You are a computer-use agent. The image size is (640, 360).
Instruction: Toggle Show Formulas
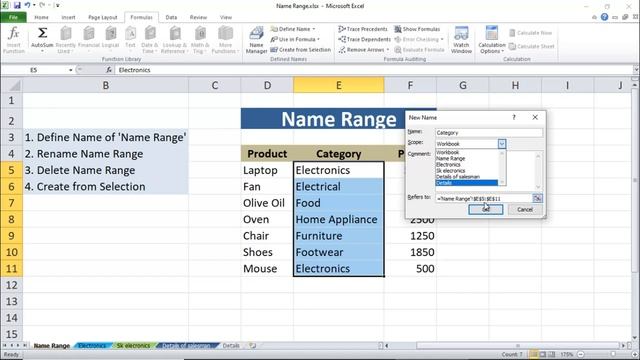417,29
